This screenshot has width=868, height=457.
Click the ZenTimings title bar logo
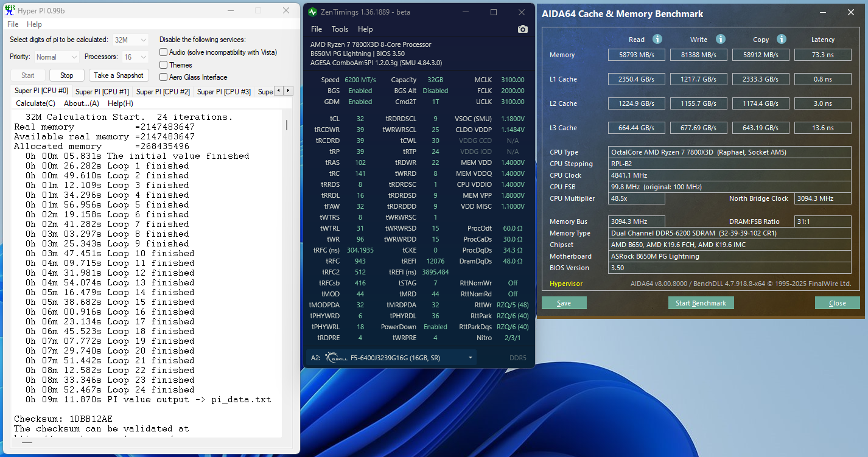(313, 12)
